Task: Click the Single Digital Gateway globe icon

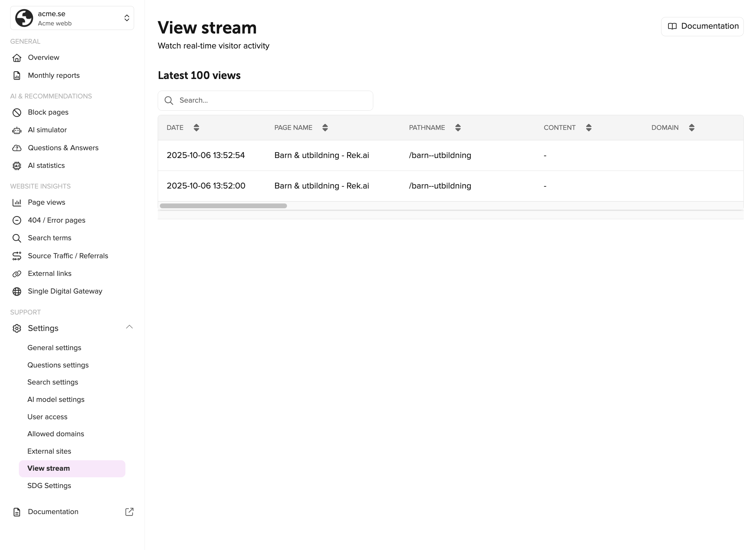Action: pos(17,292)
